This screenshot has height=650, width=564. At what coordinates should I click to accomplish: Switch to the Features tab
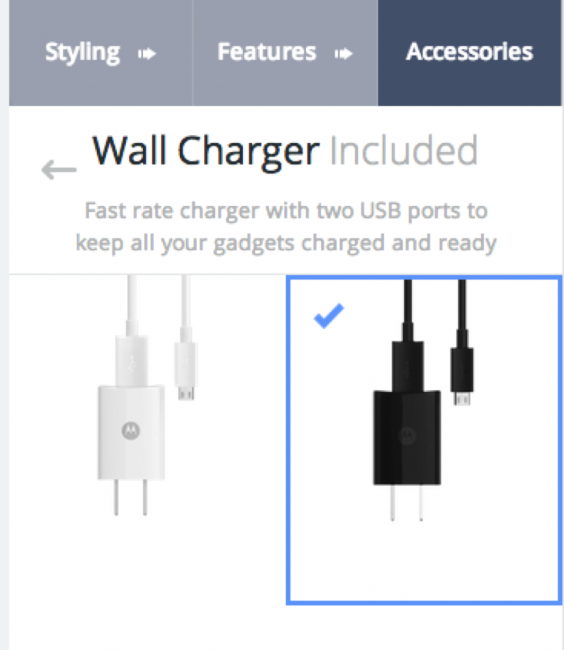click(285, 53)
